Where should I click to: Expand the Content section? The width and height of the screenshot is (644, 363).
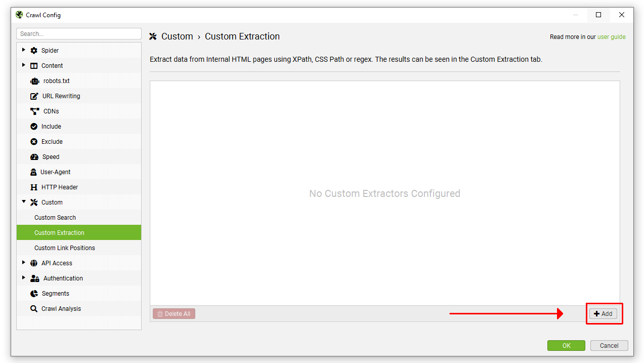23,65
